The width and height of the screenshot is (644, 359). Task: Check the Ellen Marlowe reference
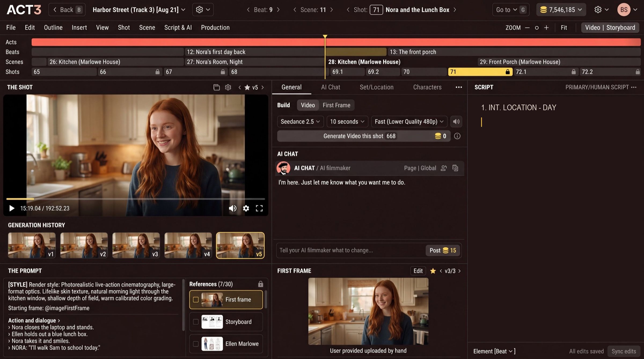[196, 344]
